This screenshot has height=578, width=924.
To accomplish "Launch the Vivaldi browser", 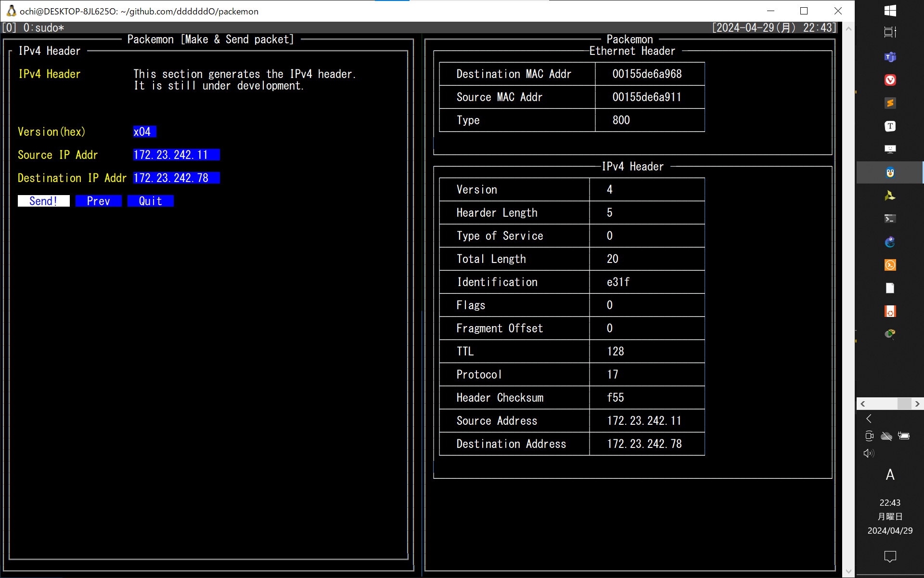I will (890, 80).
